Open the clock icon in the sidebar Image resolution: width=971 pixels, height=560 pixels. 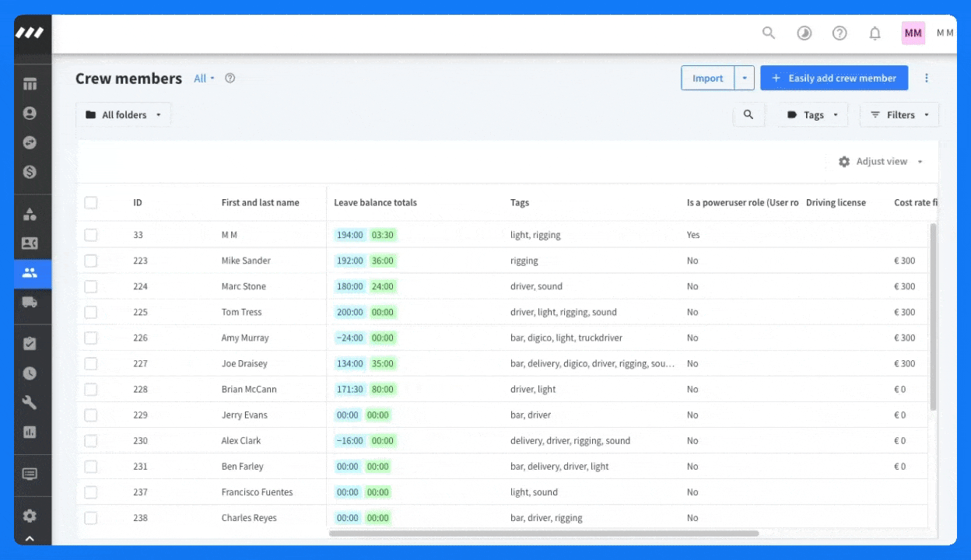point(30,373)
